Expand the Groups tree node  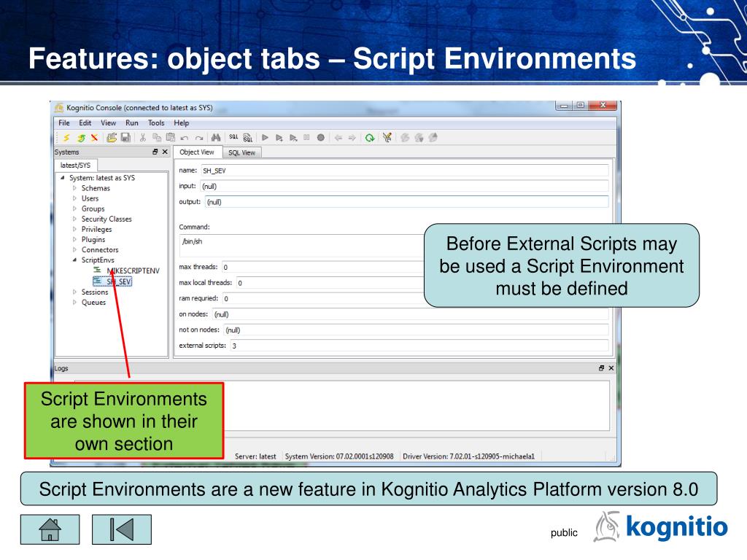(74, 209)
